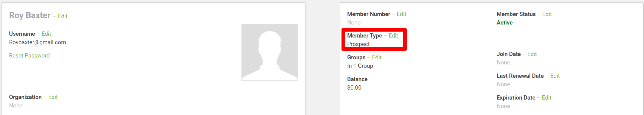Edit the Member Number
The image size is (644, 115).
401,14
